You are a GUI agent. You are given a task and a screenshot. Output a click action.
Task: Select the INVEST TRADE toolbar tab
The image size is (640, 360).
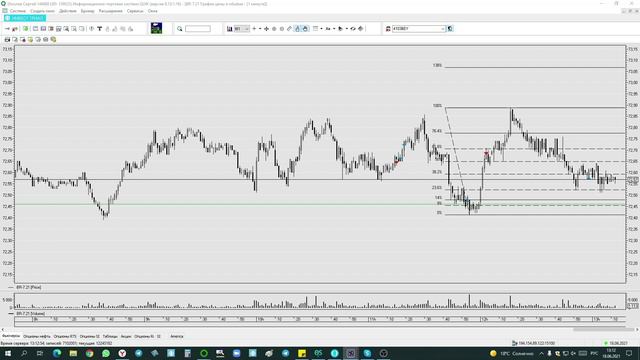[x=25, y=18]
